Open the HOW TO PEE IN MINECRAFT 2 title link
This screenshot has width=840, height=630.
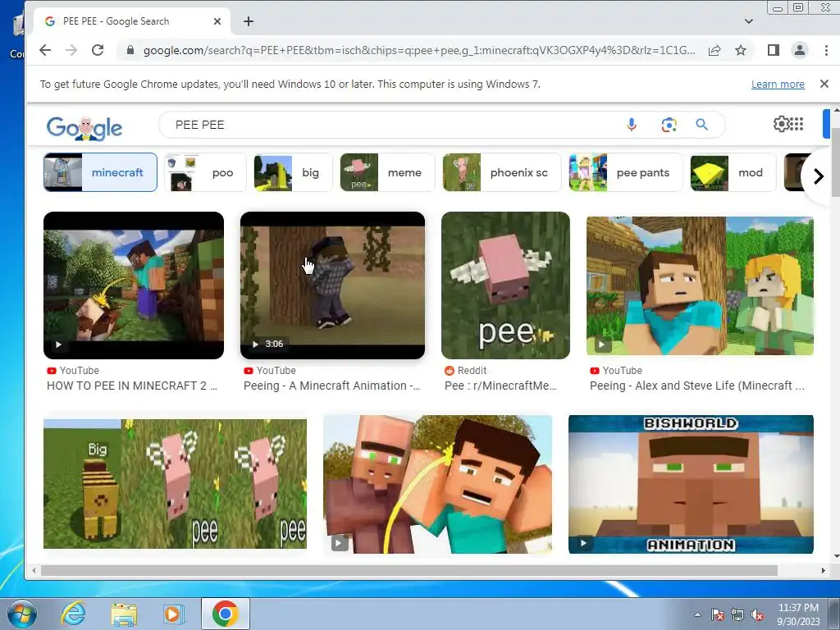(132, 386)
